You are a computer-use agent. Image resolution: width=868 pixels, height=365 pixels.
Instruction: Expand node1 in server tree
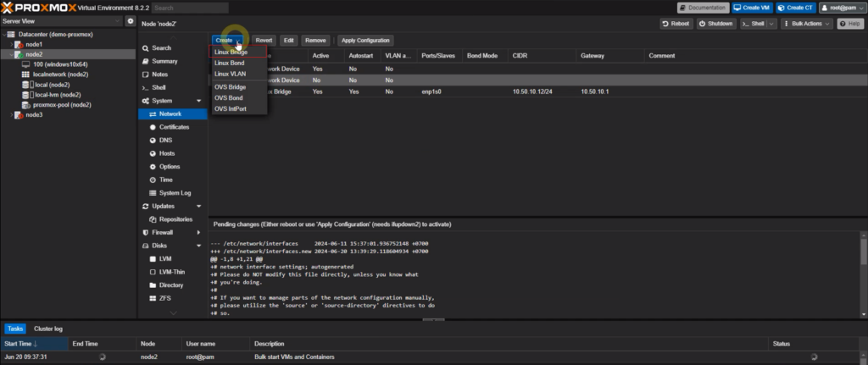point(11,44)
